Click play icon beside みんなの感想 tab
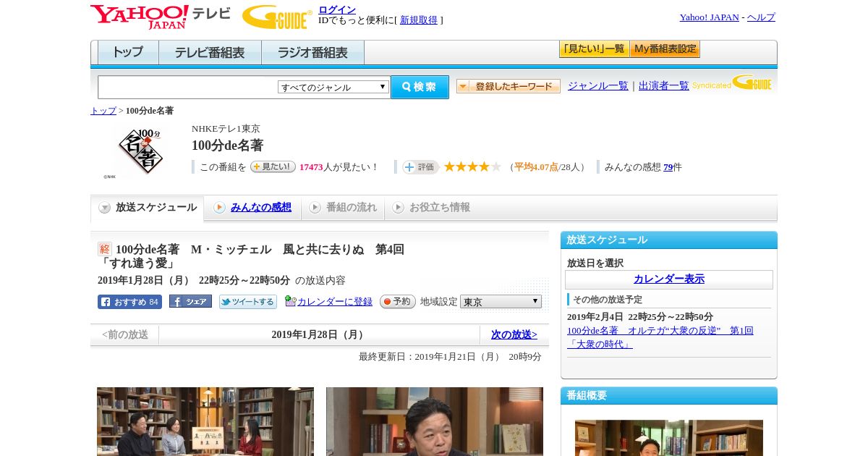This screenshot has height=456, width=868. point(219,208)
